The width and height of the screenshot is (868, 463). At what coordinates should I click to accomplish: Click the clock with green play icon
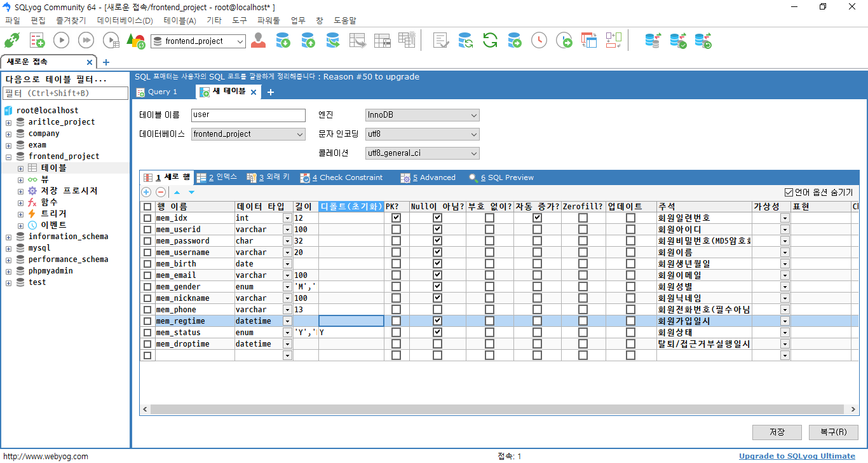pos(564,41)
